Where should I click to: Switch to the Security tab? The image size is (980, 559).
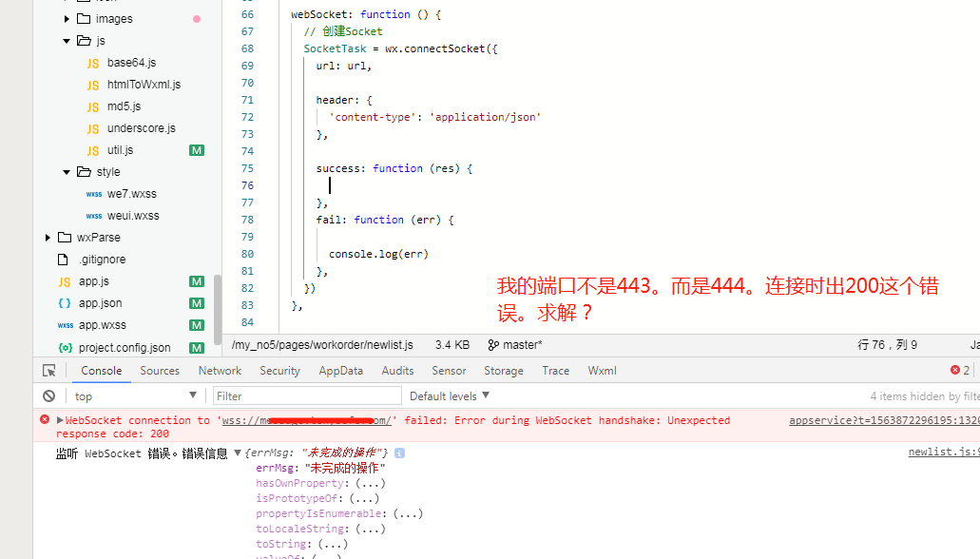click(x=280, y=371)
